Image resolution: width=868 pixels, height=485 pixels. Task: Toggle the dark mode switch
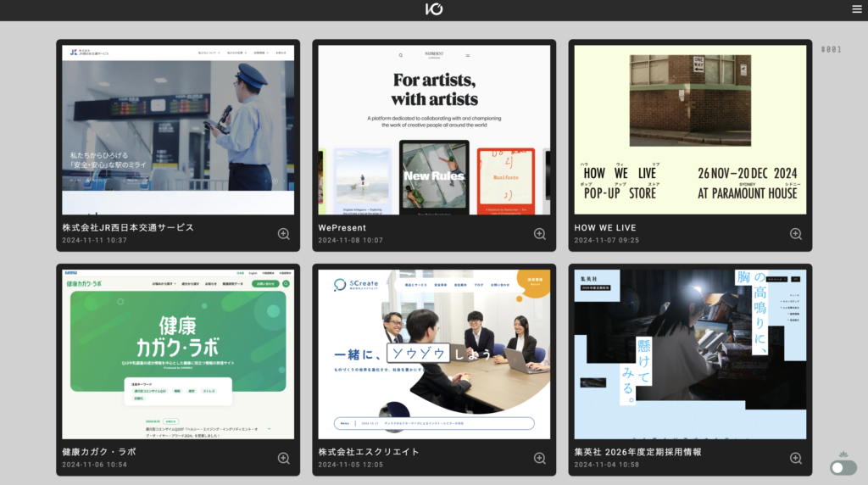pyautogui.click(x=843, y=468)
